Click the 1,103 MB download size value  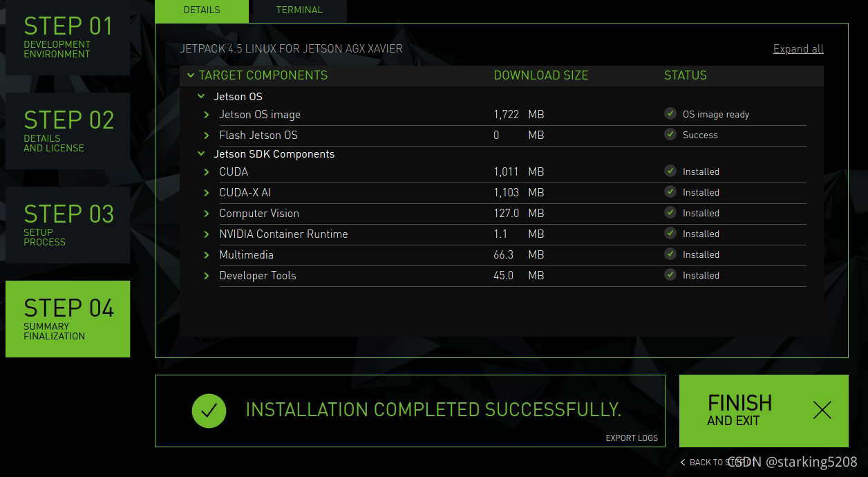click(x=519, y=193)
